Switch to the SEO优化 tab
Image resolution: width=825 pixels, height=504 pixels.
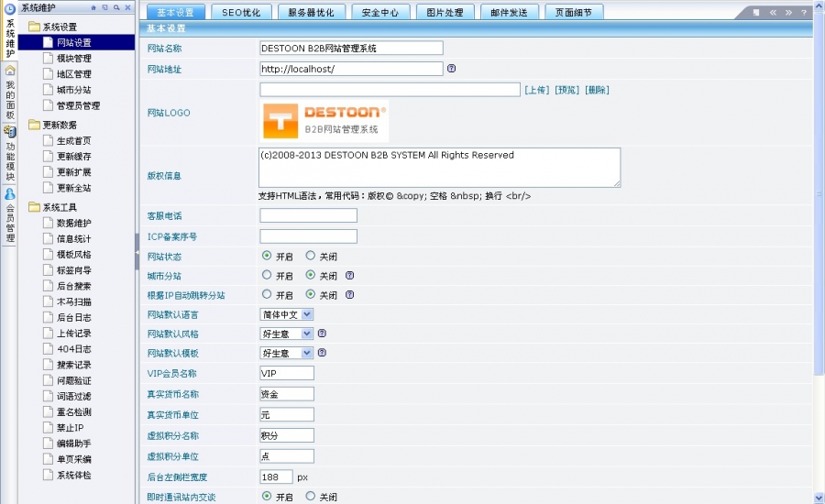(241, 12)
